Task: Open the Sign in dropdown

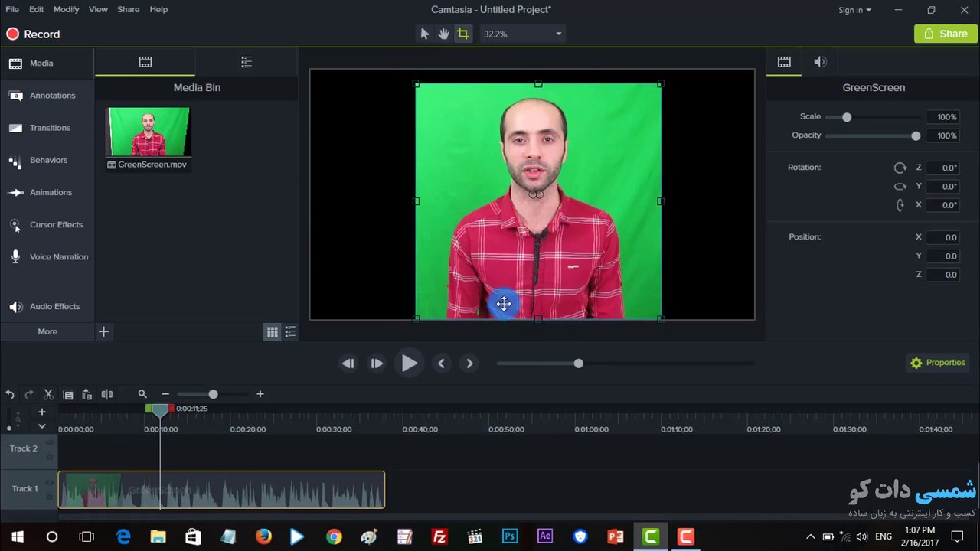Action: (854, 10)
